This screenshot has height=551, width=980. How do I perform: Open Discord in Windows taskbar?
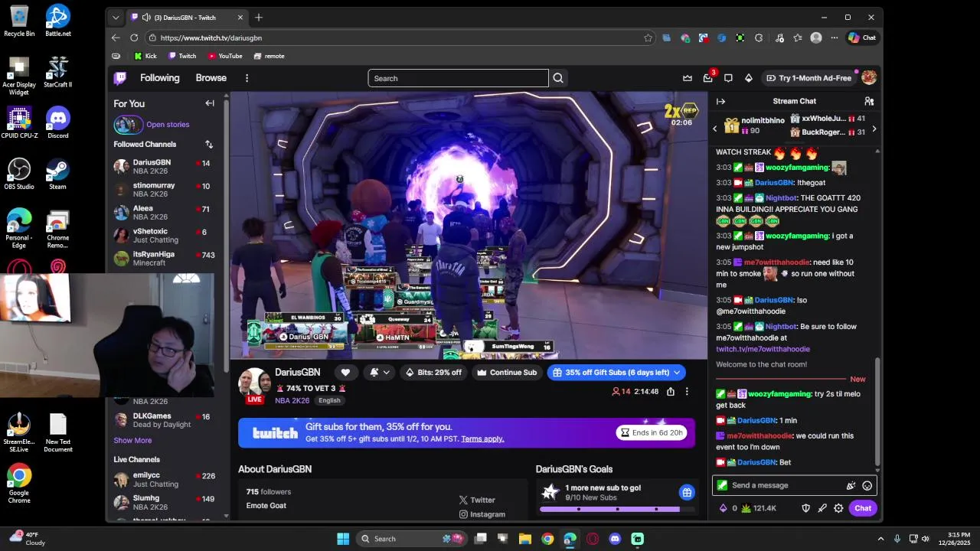[615, 539]
